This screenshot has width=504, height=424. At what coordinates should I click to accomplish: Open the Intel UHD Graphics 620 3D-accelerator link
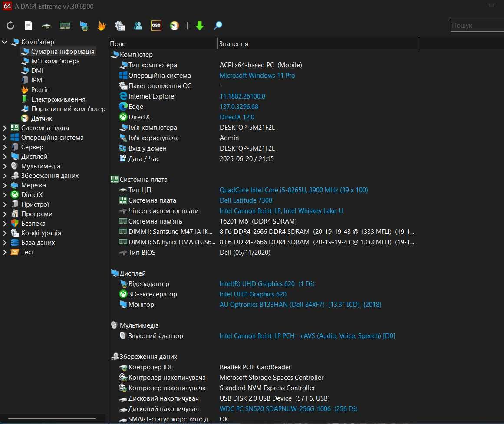(x=253, y=294)
